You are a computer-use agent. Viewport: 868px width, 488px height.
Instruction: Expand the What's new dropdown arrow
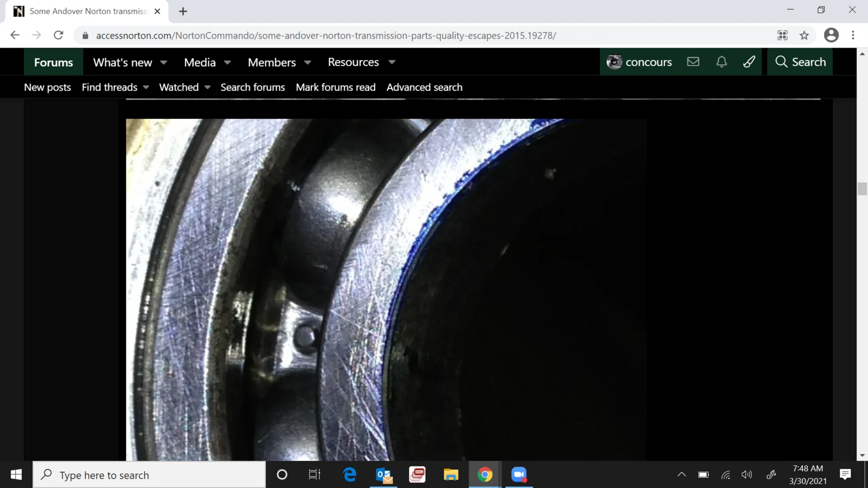[164, 62]
